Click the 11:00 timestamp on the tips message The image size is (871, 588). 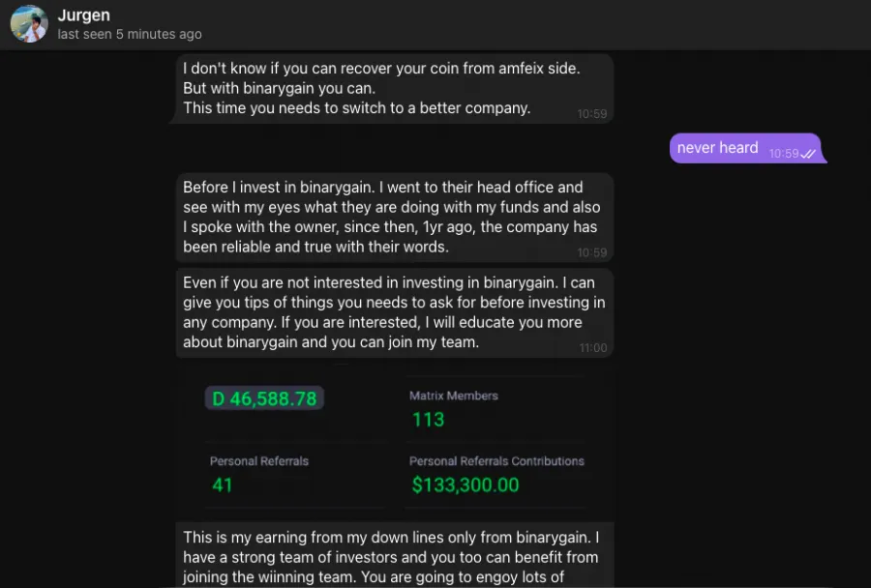[x=593, y=348]
